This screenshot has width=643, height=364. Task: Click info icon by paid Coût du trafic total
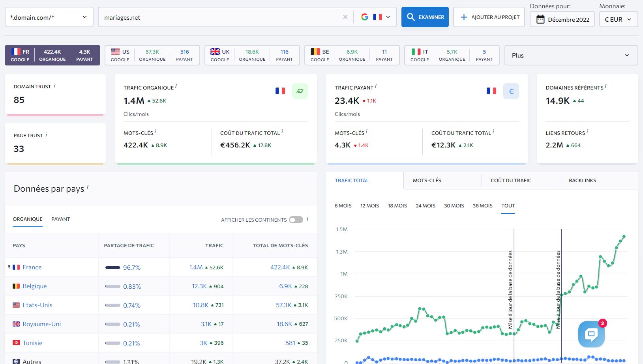493,132
